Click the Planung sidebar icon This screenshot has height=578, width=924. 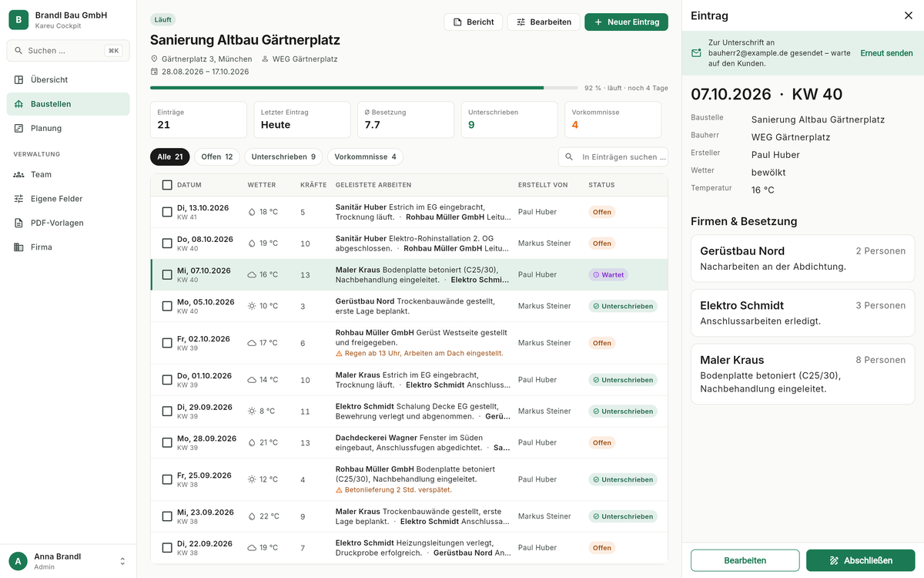point(18,128)
